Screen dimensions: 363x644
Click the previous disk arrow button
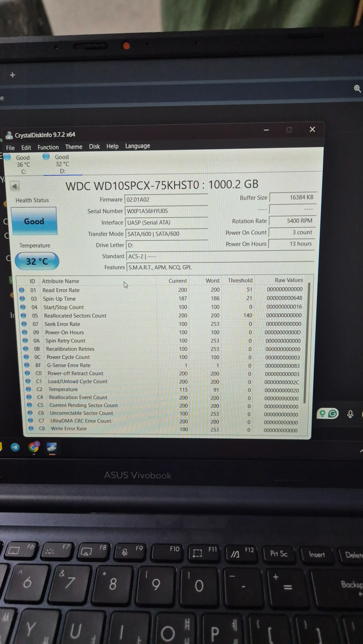[x=15, y=186]
